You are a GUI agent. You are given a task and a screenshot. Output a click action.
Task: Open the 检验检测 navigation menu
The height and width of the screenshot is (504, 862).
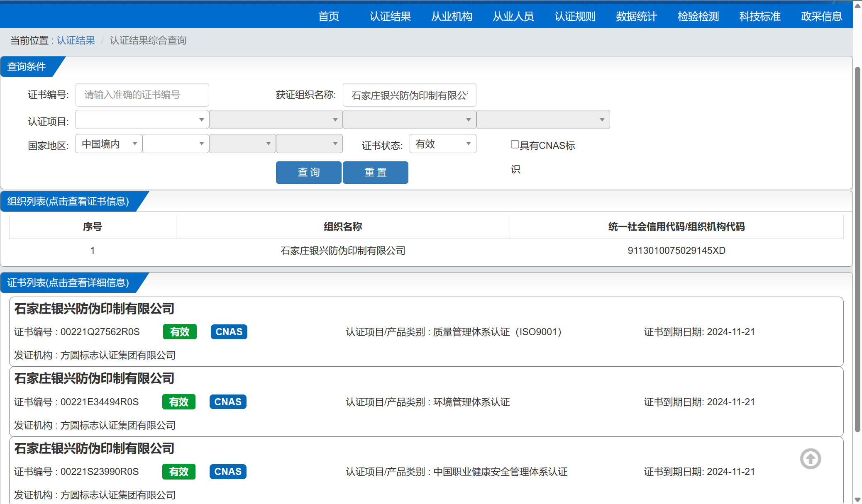tap(698, 17)
